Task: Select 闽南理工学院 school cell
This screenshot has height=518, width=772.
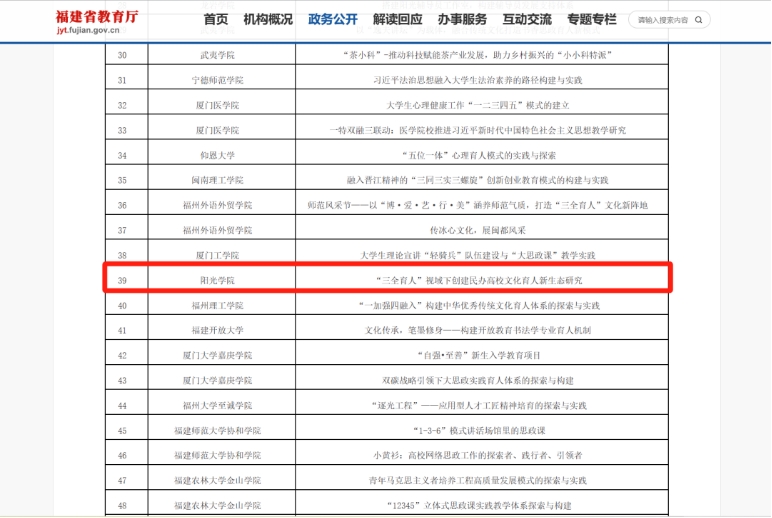Action: [217, 180]
